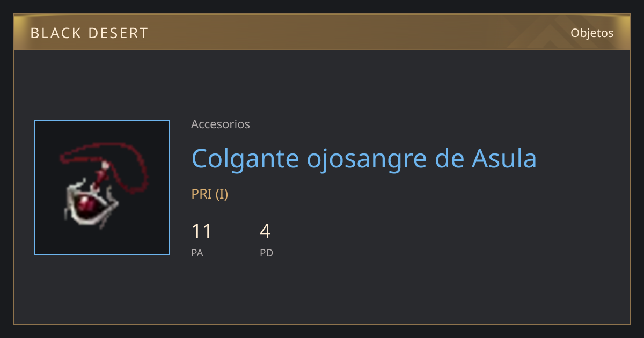Click the PD stat label

pos(267,253)
